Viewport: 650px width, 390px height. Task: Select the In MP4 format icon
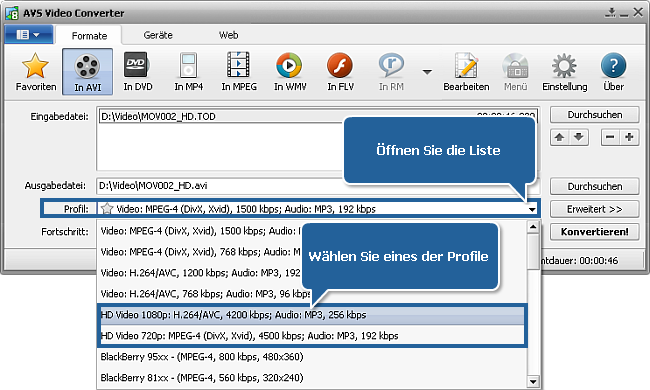coord(189,71)
